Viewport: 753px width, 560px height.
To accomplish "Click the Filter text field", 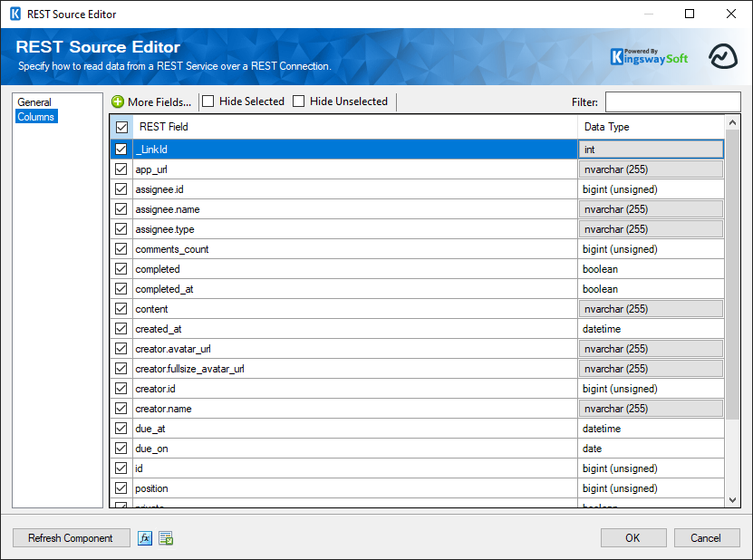I will click(672, 101).
